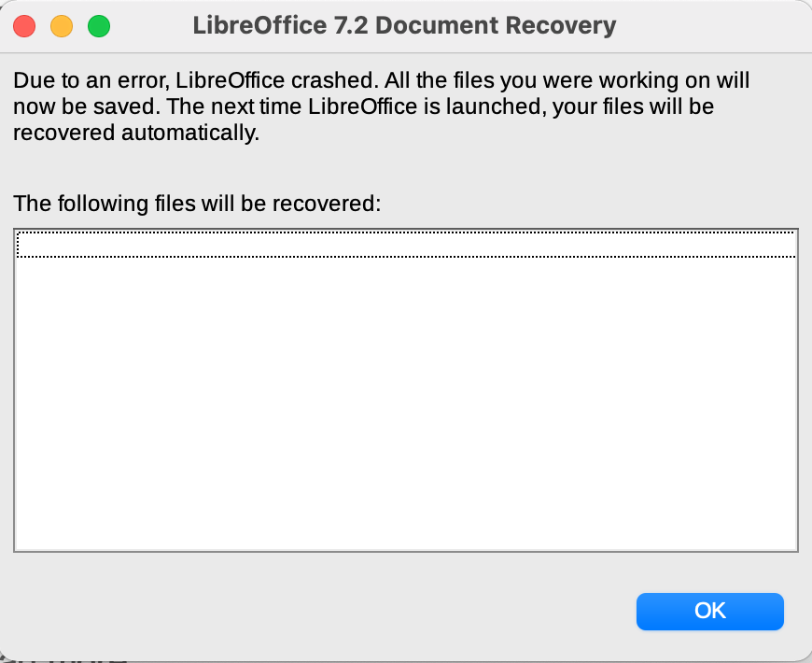The height and width of the screenshot is (663, 812).
Task: Click empty gray area left of OK
Action: pos(321,612)
